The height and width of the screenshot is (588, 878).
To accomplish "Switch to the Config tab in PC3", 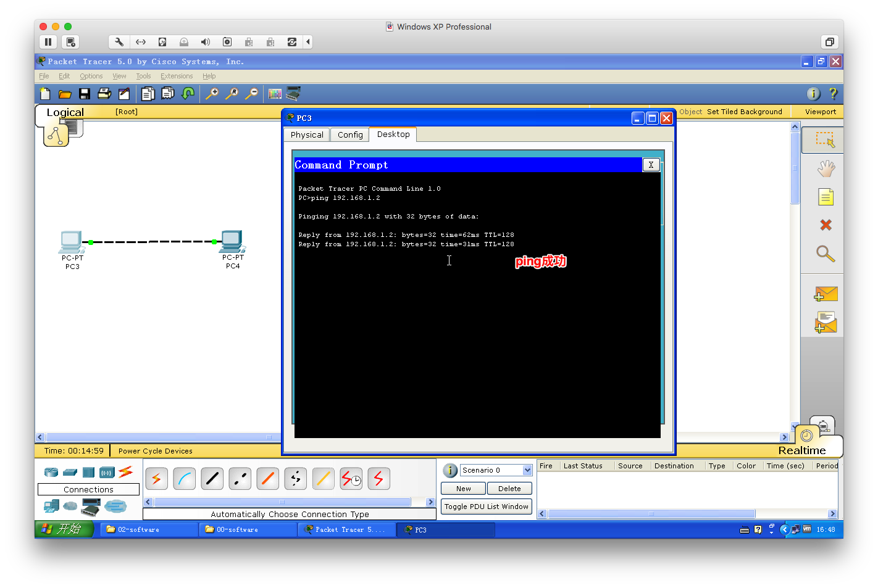I will (350, 135).
